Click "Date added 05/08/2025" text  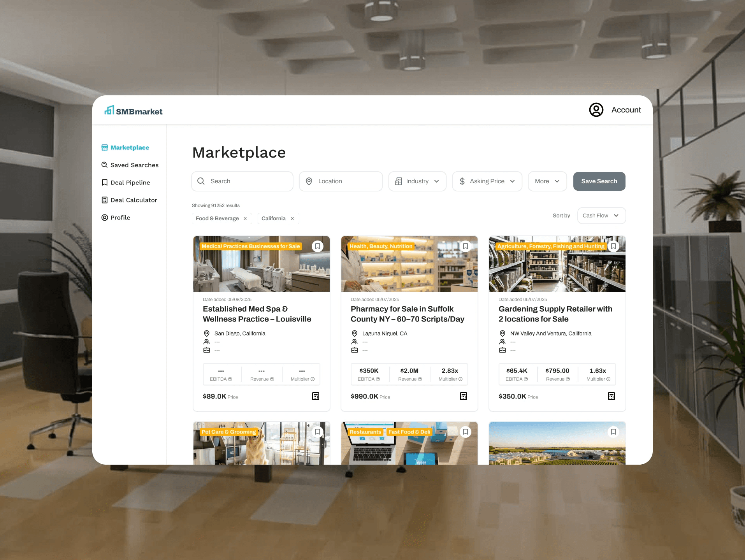click(x=227, y=300)
